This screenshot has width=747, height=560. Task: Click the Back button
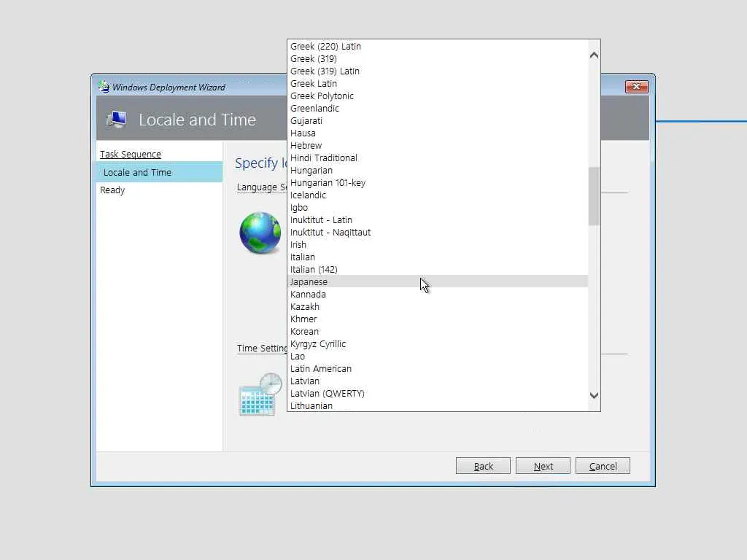483,466
